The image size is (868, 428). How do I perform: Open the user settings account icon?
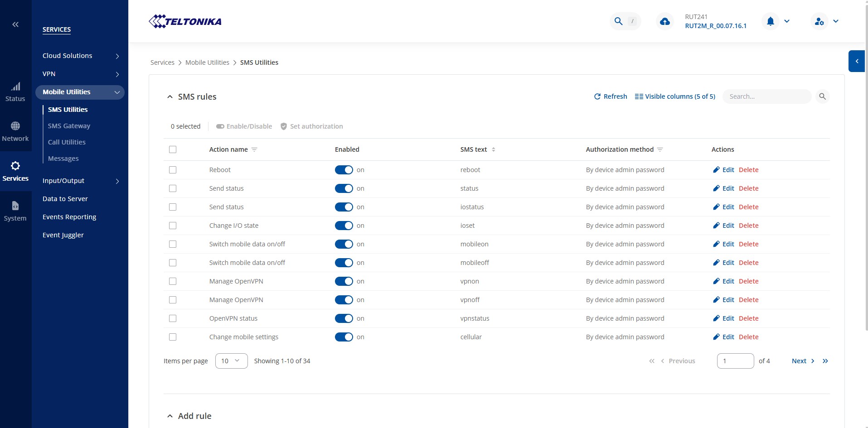tap(819, 21)
